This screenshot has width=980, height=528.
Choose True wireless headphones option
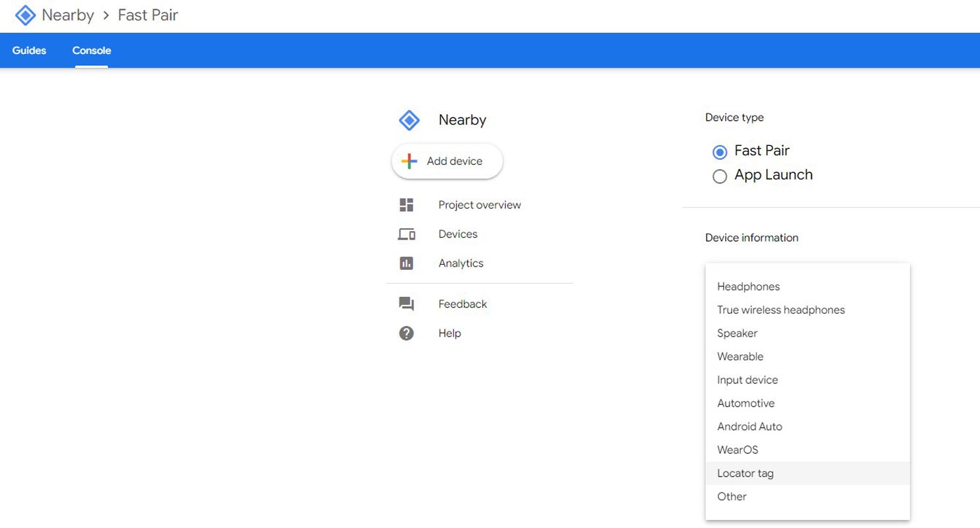click(808, 310)
